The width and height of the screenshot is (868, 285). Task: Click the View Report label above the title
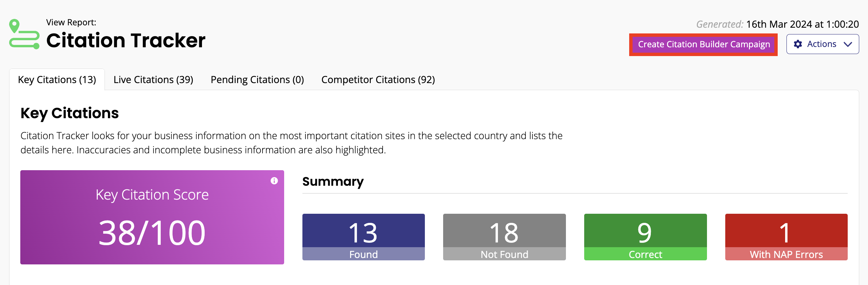tap(71, 22)
